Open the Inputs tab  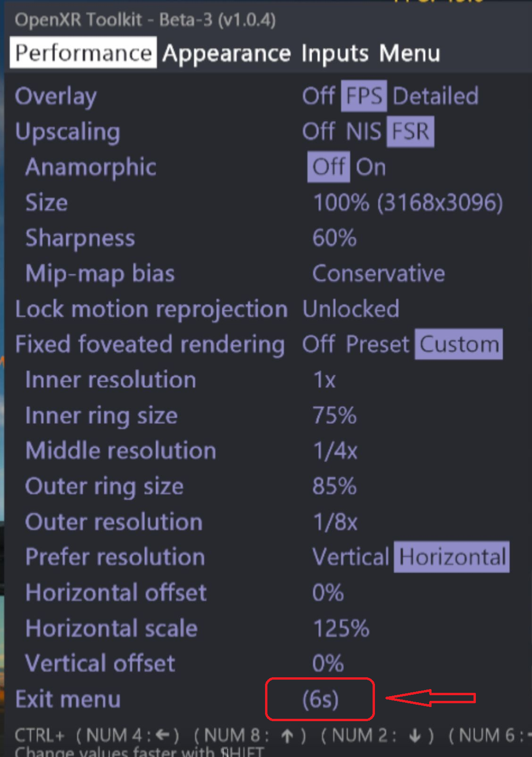[334, 53]
